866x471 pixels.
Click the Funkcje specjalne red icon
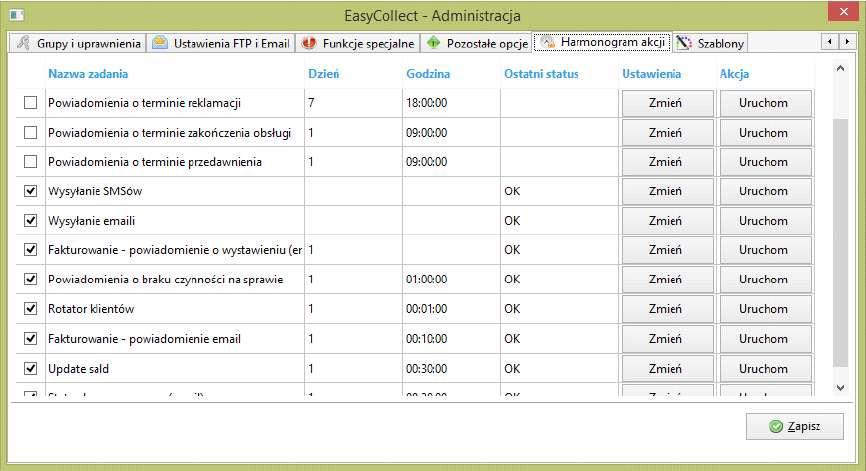309,43
